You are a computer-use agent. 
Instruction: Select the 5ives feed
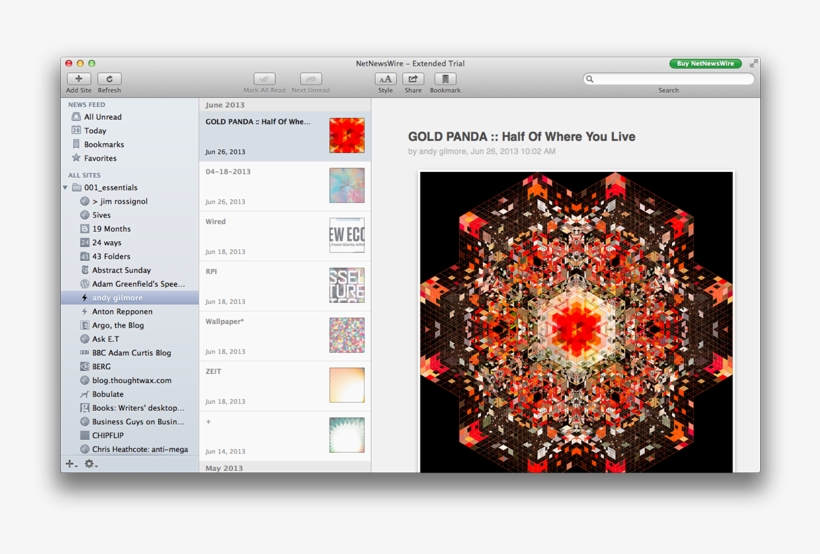pyautogui.click(x=130, y=215)
